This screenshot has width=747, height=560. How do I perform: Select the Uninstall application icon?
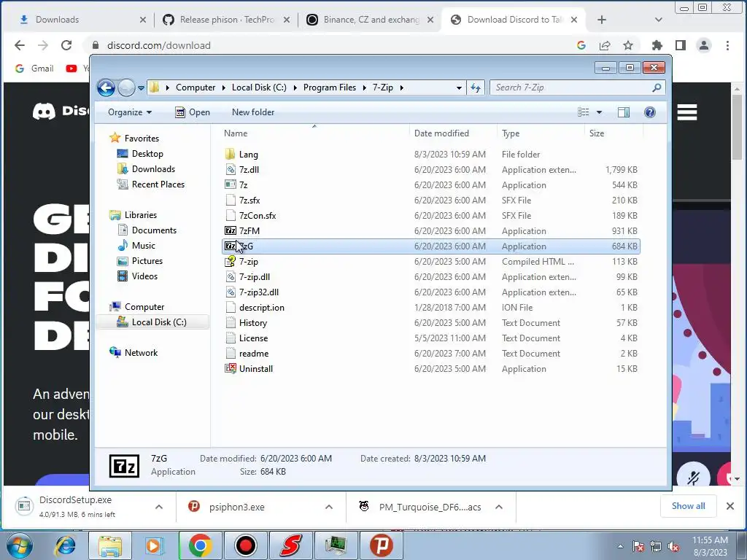(x=231, y=368)
